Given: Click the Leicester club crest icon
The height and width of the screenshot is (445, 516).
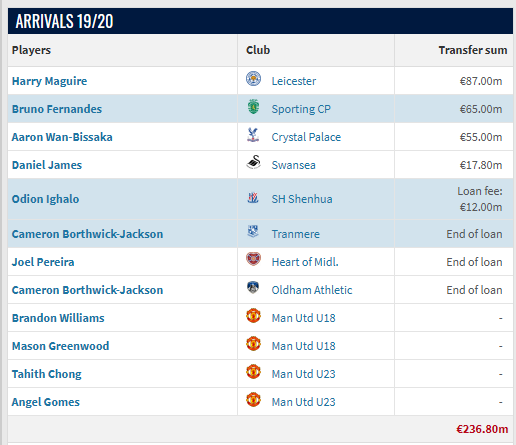Looking at the screenshot, I should pos(253,79).
